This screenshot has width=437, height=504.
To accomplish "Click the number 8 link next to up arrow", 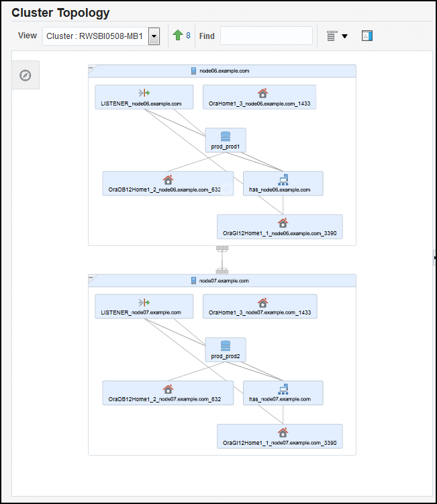I will [188, 36].
